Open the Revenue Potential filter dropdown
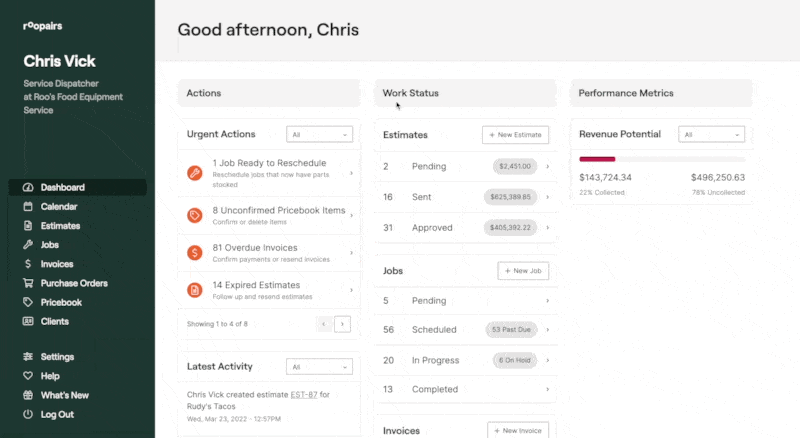The height and width of the screenshot is (438, 800). (x=711, y=134)
